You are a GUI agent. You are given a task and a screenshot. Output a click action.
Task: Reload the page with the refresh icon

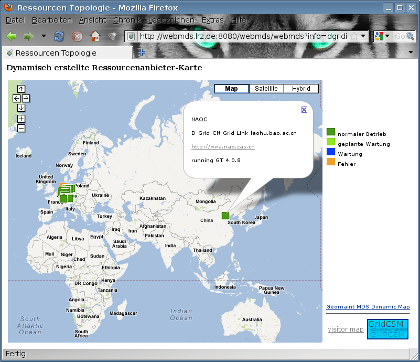pyautogui.click(x=59, y=36)
